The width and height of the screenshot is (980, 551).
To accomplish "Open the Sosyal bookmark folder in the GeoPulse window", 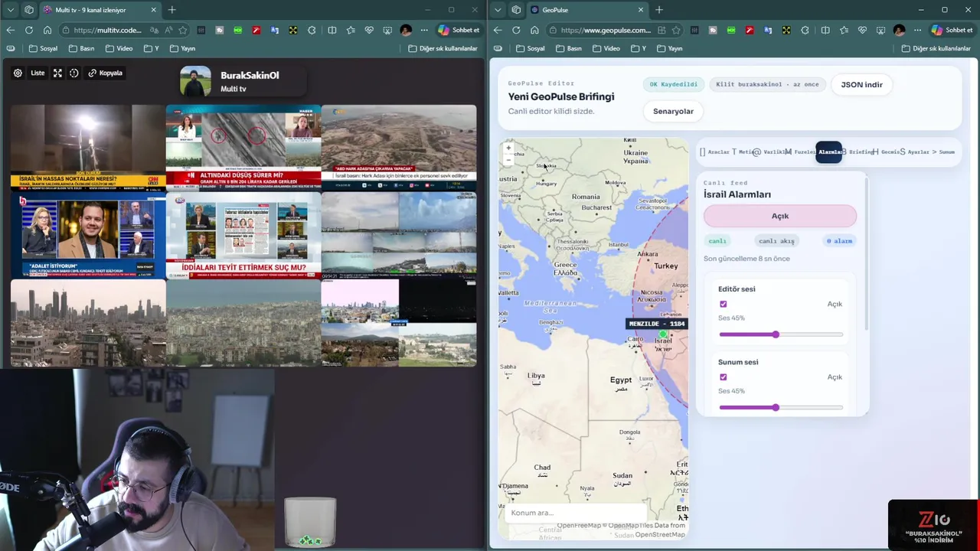I will [531, 48].
